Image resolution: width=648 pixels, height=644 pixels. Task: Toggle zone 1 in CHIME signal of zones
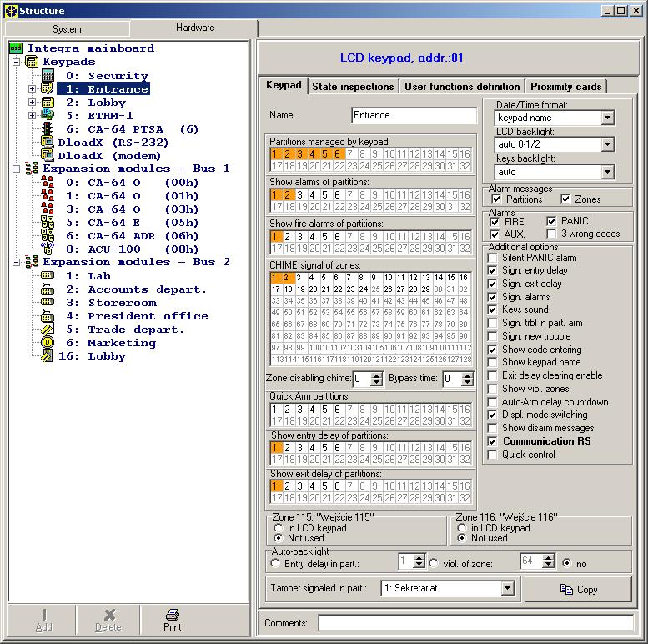(276, 277)
